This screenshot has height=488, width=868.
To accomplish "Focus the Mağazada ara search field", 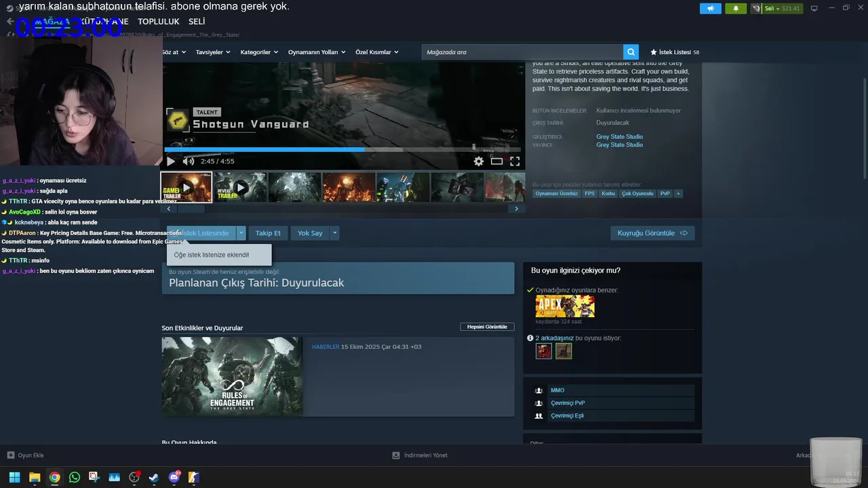I will [x=523, y=52].
